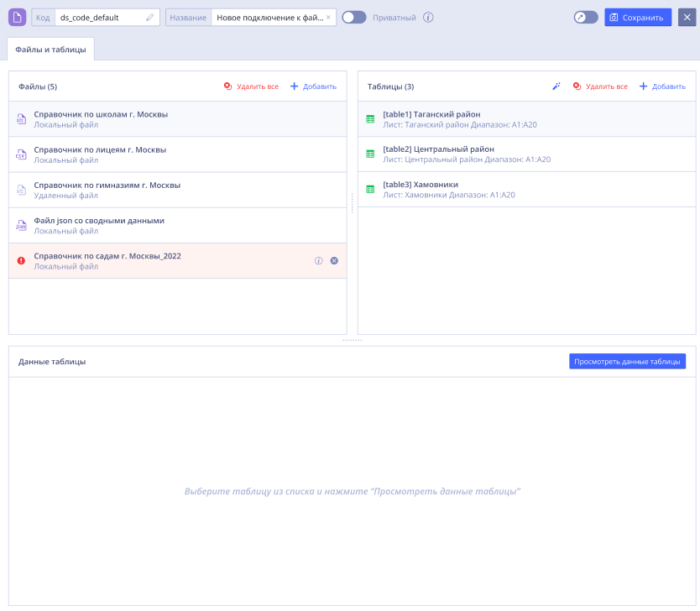
Task: Select [table3] Хамовники table
Action: click(527, 190)
